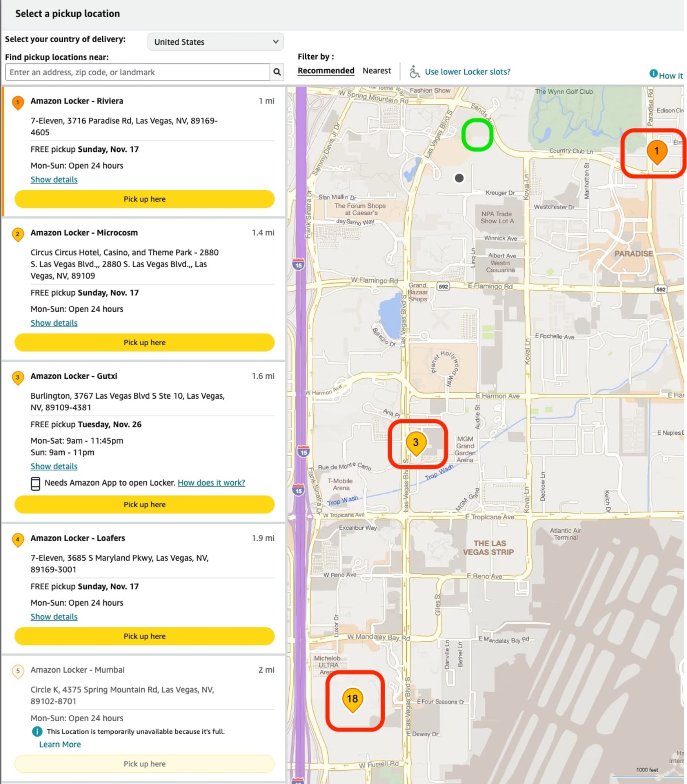Image resolution: width=687 pixels, height=784 pixels.
Task: Click THE LAS VEGAS STRIP map label
Action: pos(489,548)
